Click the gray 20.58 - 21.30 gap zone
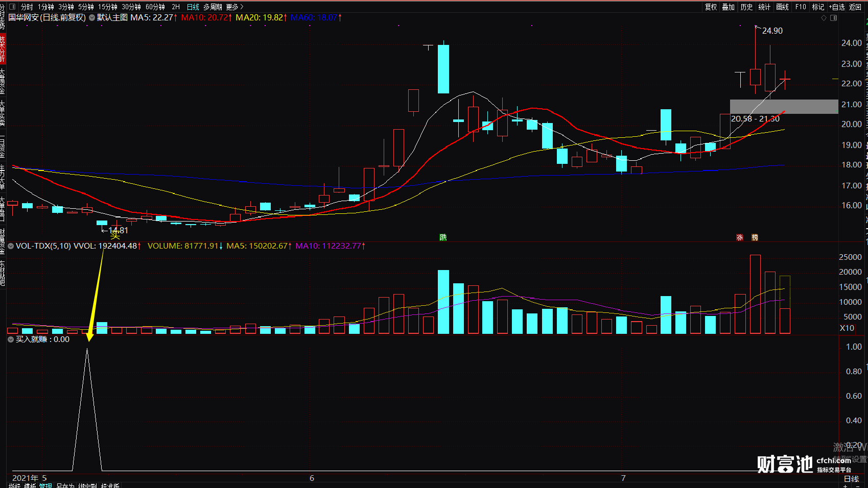 (784, 107)
